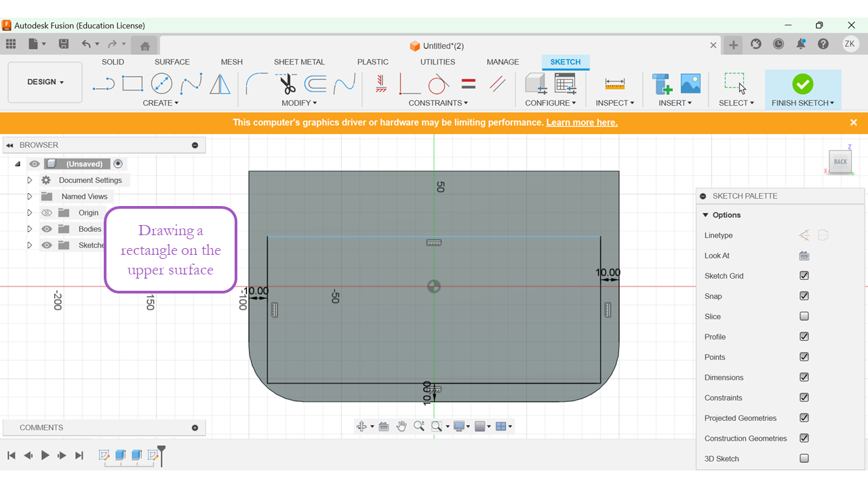
Task: Toggle Projected Geometries checkbox
Action: click(x=804, y=418)
